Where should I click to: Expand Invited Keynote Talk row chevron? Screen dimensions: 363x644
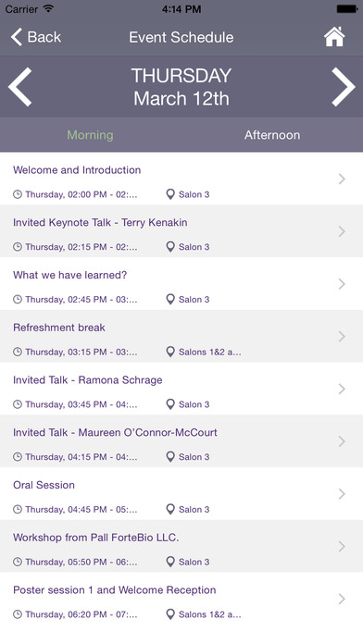[342, 231]
